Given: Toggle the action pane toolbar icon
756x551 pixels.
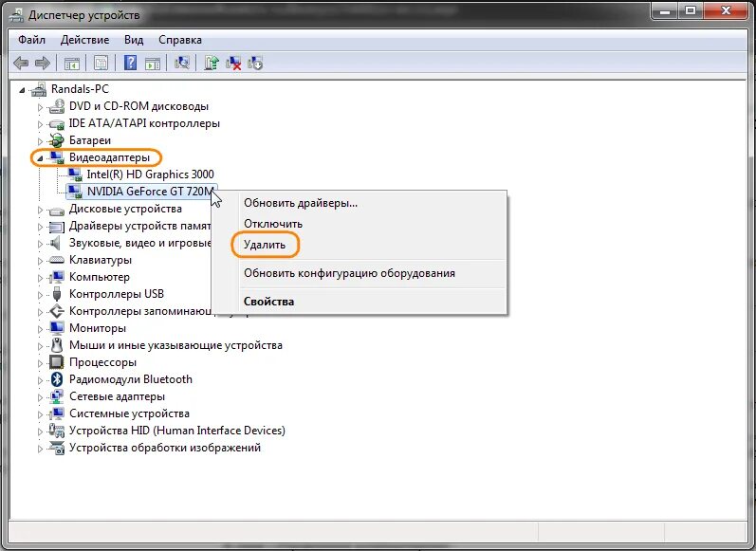Looking at the screenshot, I should [153, 64].
